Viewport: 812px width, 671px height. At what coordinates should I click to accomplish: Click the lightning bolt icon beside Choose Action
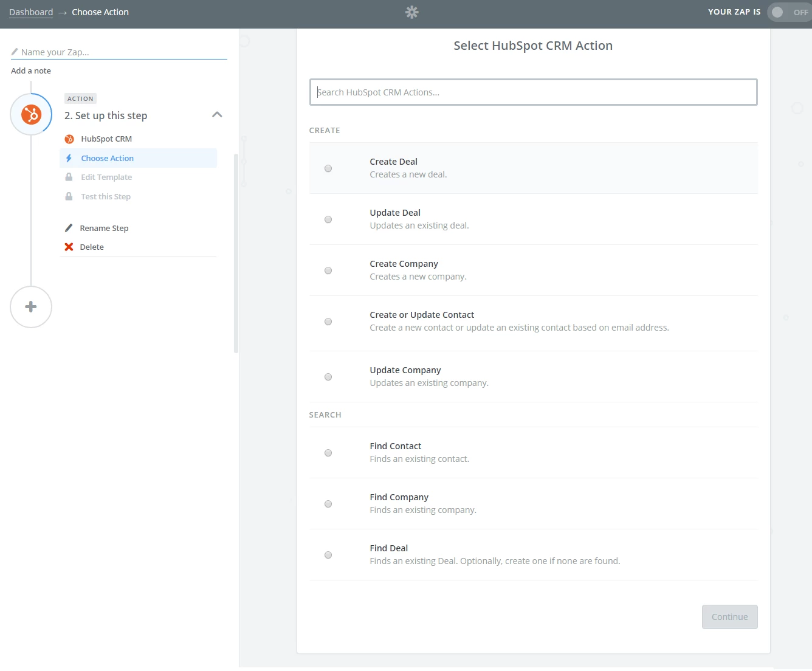click(69, 158)
